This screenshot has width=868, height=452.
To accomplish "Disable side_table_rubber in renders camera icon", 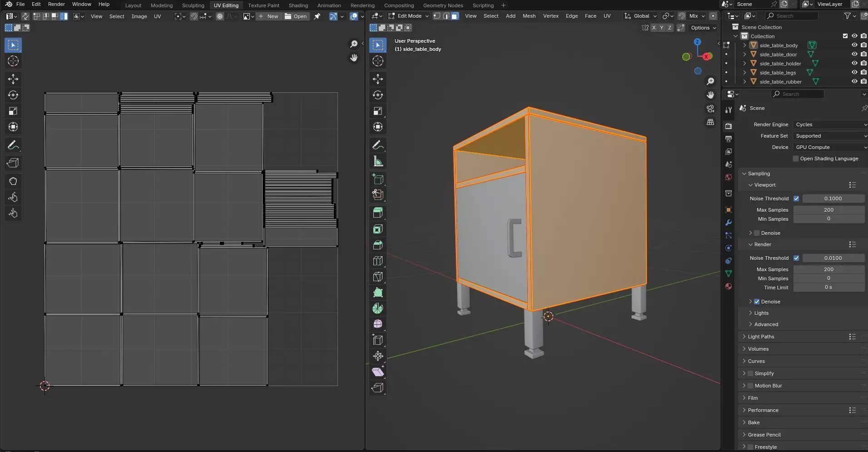I will point(863,81).
